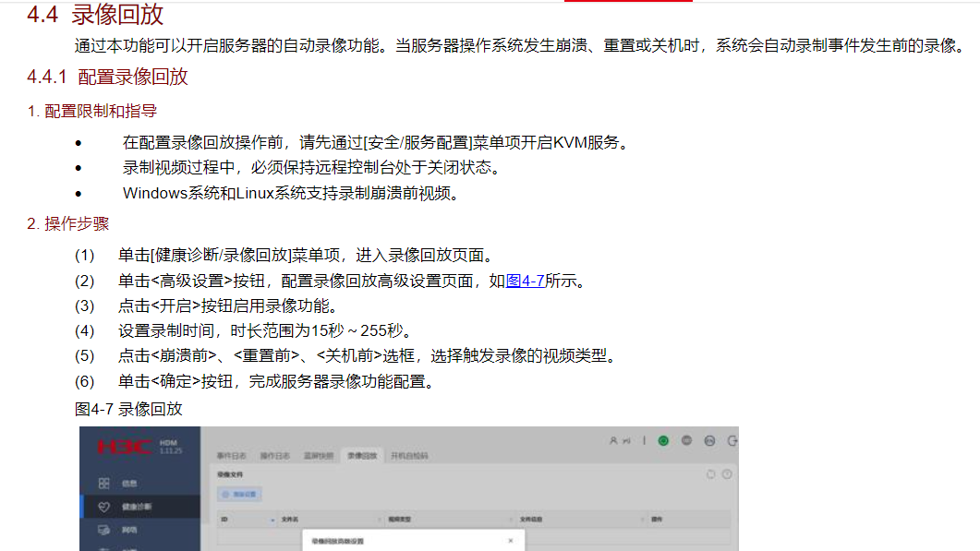Click the H3C logo in figure
Screen dimensions: 980x551
tap(124, 447)
